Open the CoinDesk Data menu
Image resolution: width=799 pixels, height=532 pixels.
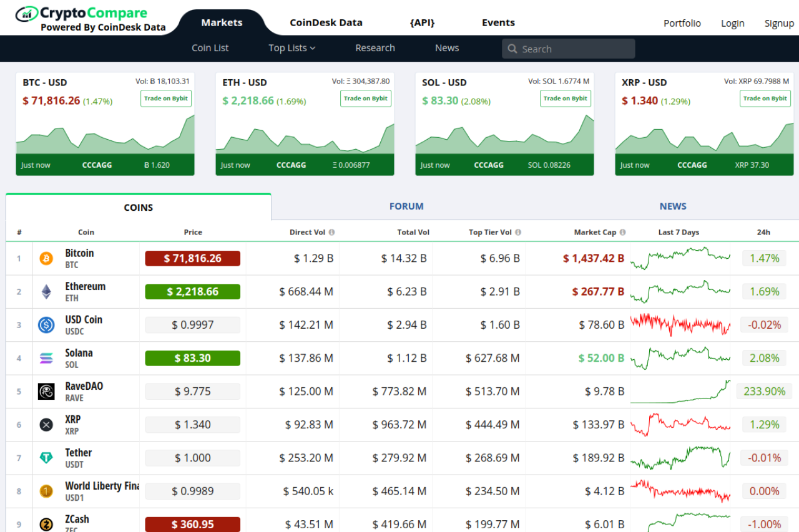326,22
